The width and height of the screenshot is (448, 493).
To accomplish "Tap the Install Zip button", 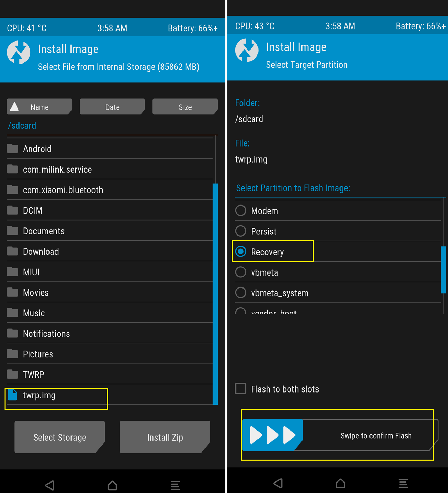I will coord(165,437).
